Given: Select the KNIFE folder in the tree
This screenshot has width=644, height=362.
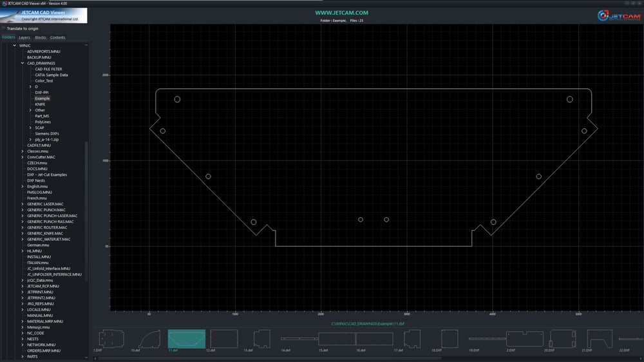Looking at the screenshot, I should pos(40,104).
